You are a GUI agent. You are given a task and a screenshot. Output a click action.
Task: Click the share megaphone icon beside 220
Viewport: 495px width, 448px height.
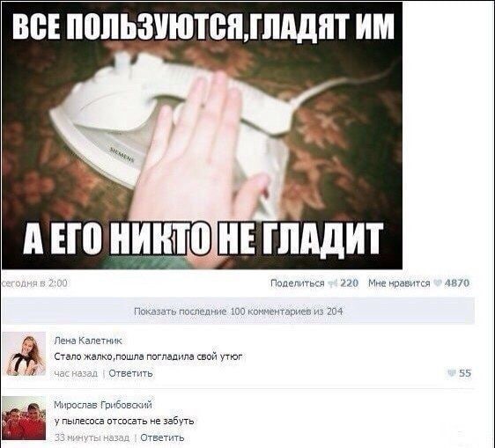(333, 283)
